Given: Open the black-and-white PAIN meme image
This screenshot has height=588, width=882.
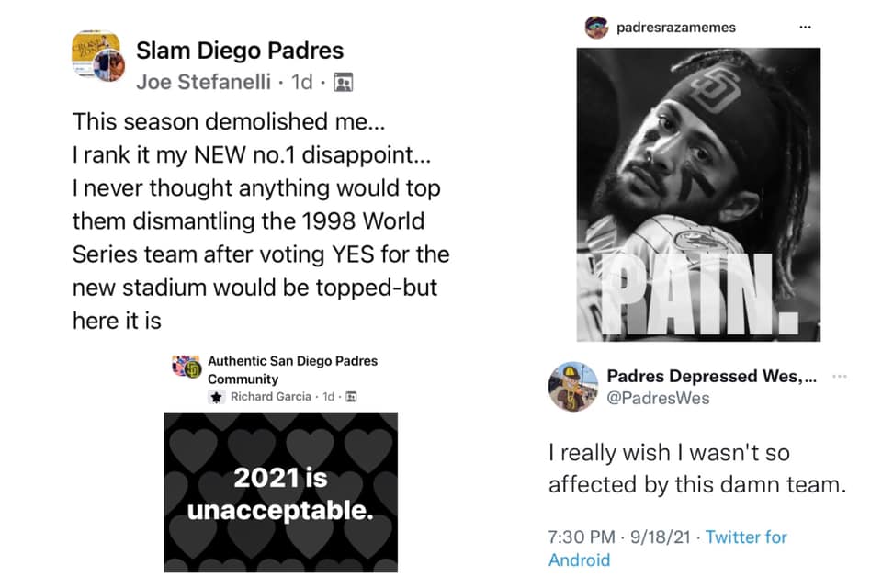Looking at the screenshot, I should pos(698,193).
